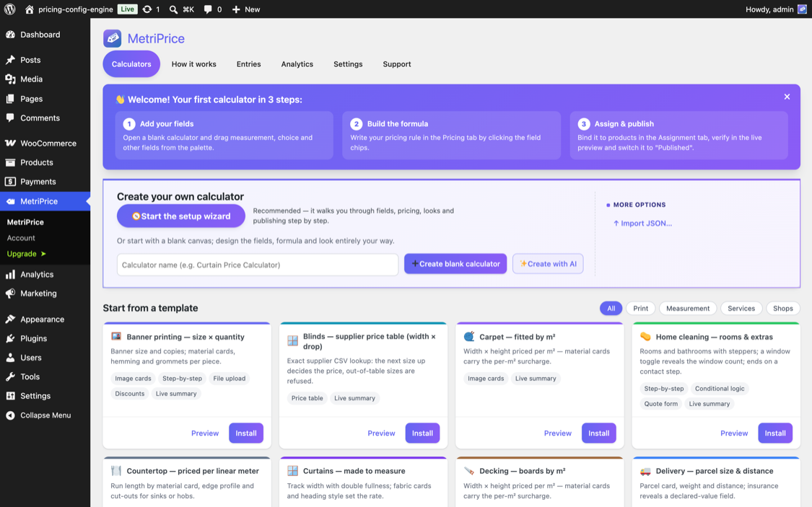812x507 pixels.
Task: Click the MetriPrice logo icon in header
Action: click(113, 38)
